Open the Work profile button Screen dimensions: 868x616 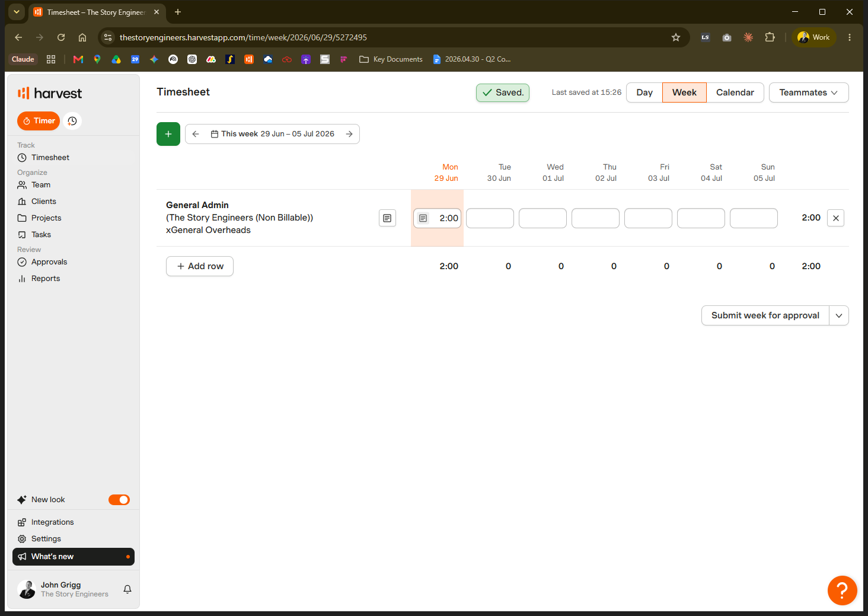click(814, 37)
